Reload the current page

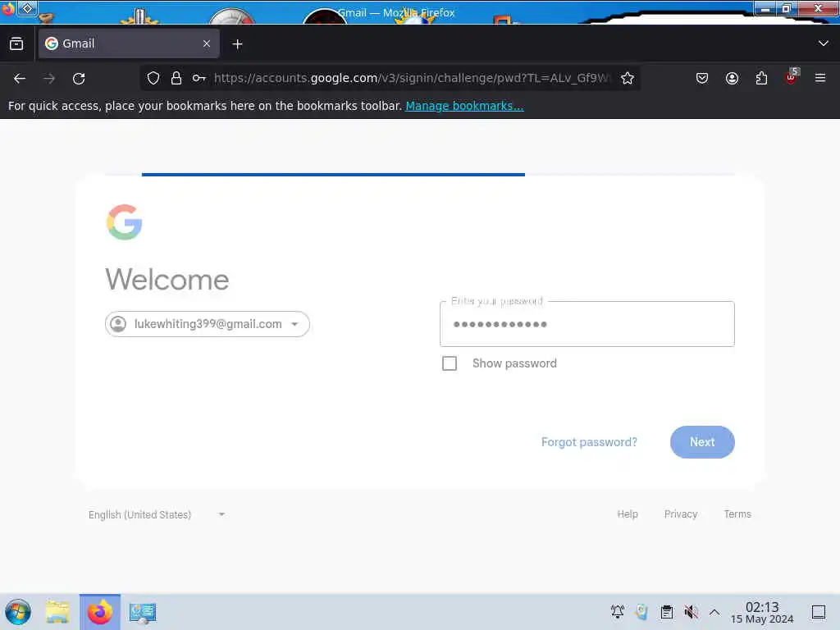pos(79,79)
